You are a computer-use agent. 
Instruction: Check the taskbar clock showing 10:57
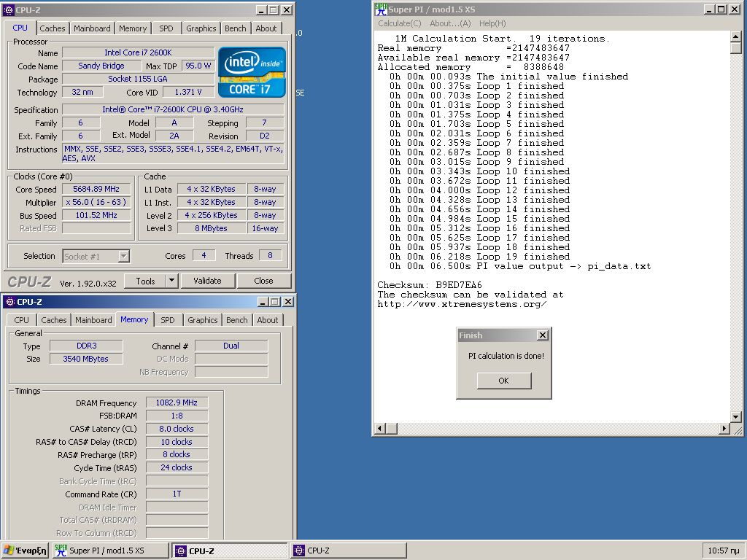click(723, 551)
